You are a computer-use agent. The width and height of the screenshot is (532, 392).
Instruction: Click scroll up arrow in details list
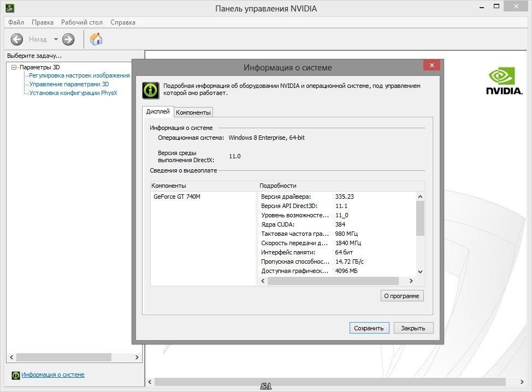click(x=420, y=197)
